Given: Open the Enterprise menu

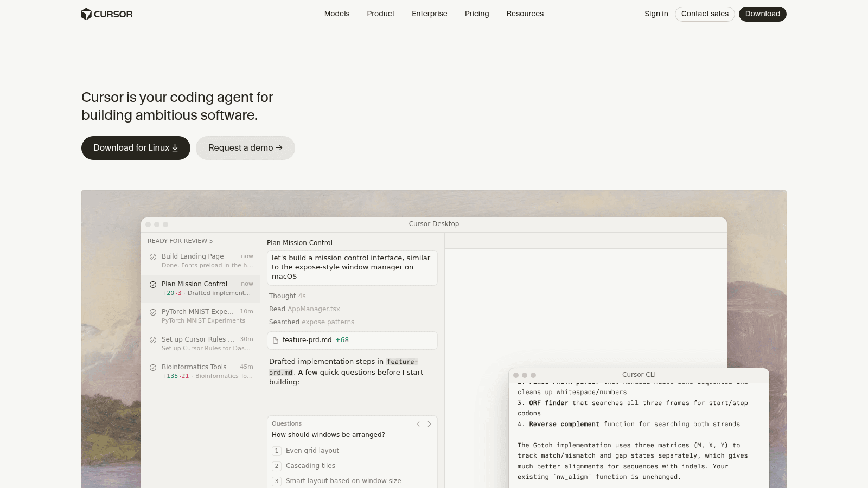Looking at the screenshot, I should [429, 14].
